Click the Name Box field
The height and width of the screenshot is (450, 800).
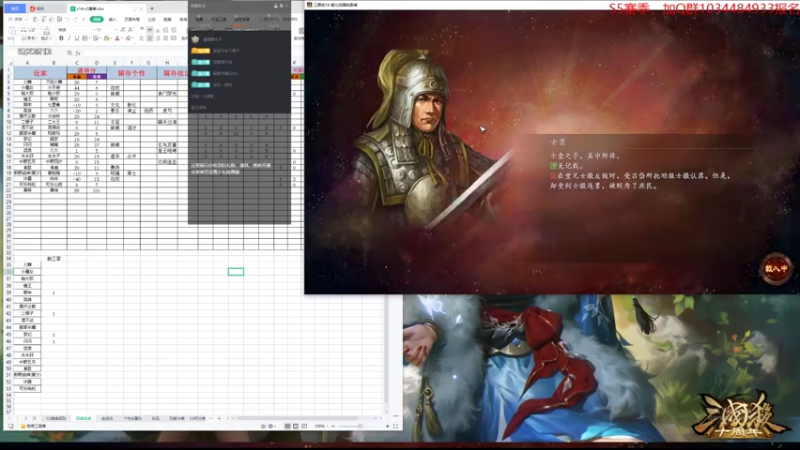(x=35, y=52)
